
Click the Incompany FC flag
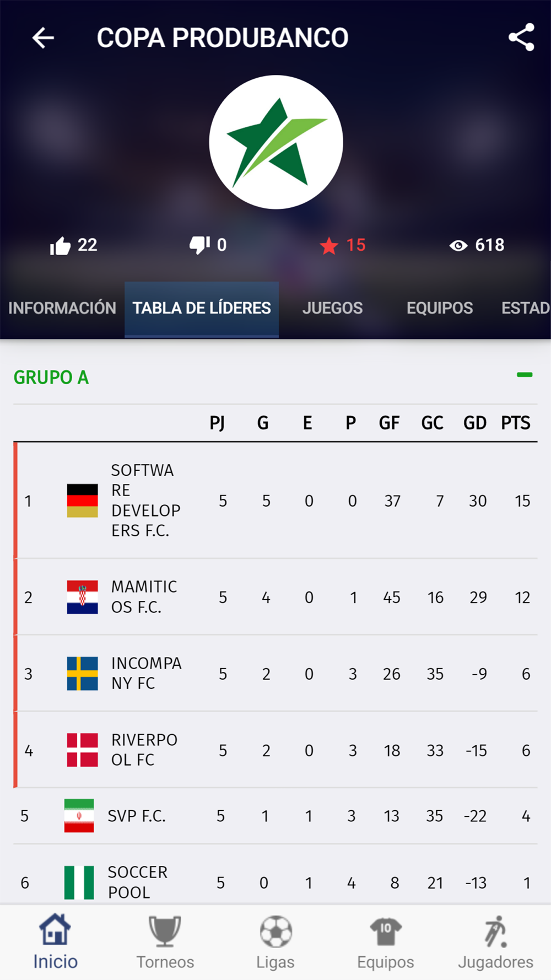click(83, 674)
